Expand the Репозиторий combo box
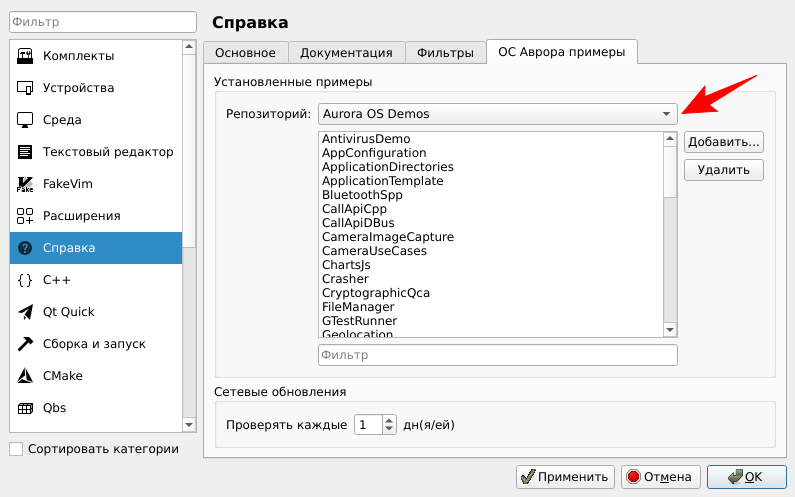Screen dimensions: 795x497 pos(497,114)
